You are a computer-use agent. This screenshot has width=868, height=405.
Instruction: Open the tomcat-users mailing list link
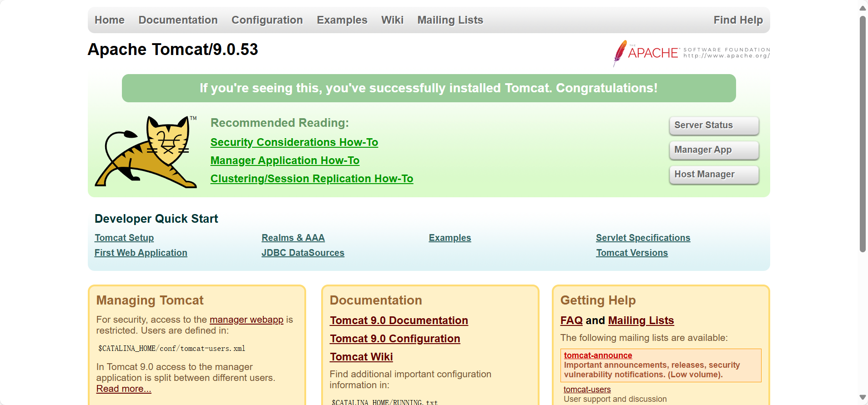(587, 390)
